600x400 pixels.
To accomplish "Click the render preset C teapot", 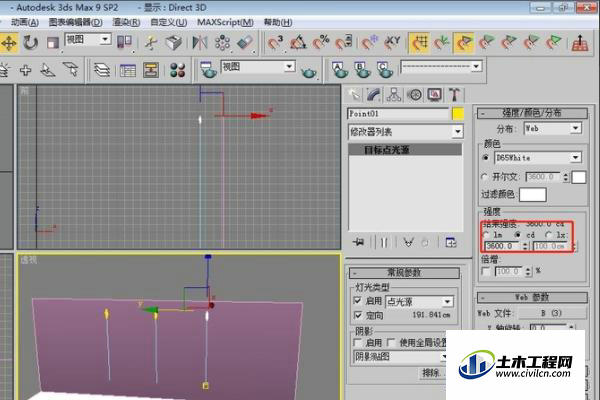I will pos(384,70).
